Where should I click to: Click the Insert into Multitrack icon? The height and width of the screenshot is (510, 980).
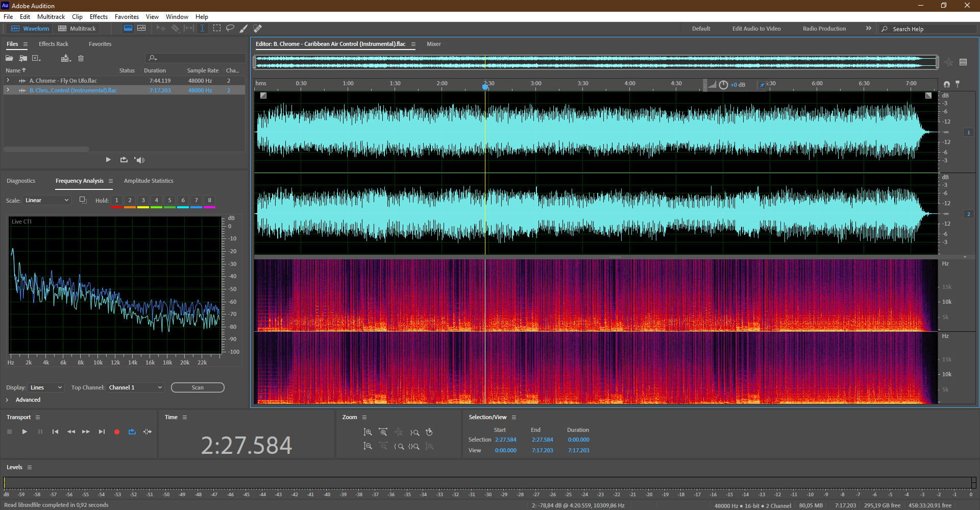tap(65, 58)
